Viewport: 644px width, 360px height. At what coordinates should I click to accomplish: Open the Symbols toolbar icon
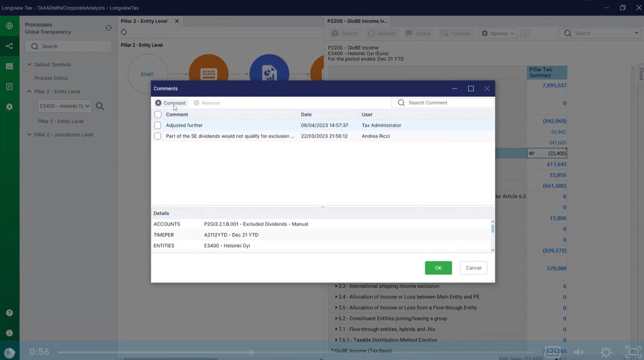click(x=445, y=33)
